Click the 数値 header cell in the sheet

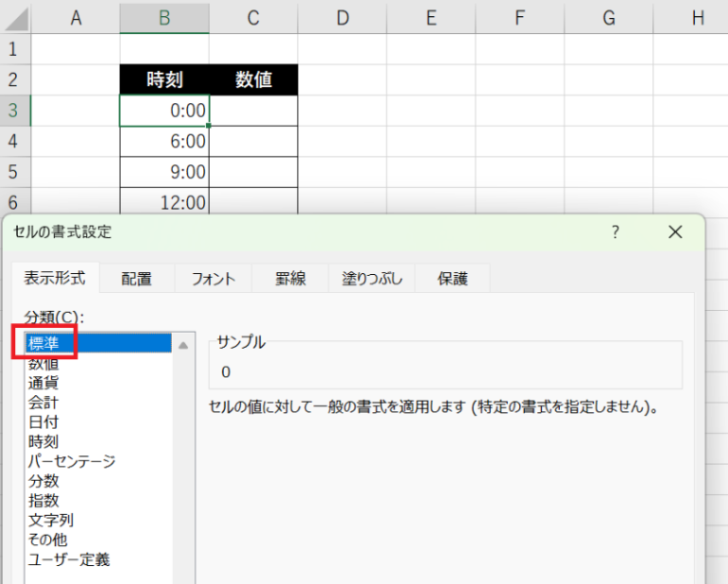253,79
